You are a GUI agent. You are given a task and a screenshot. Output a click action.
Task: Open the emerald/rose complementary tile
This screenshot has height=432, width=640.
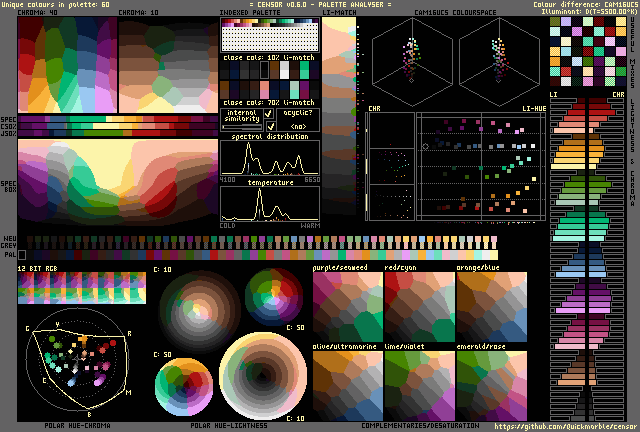(x=491, y=386)
